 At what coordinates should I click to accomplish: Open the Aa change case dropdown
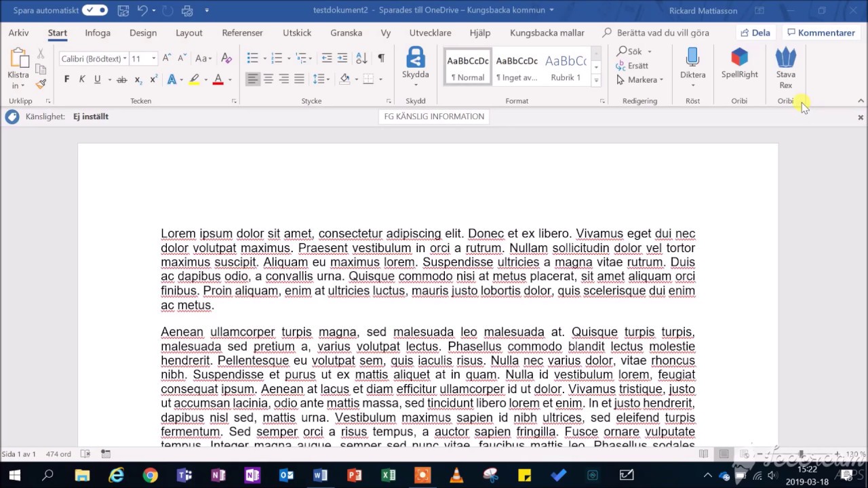203,58
